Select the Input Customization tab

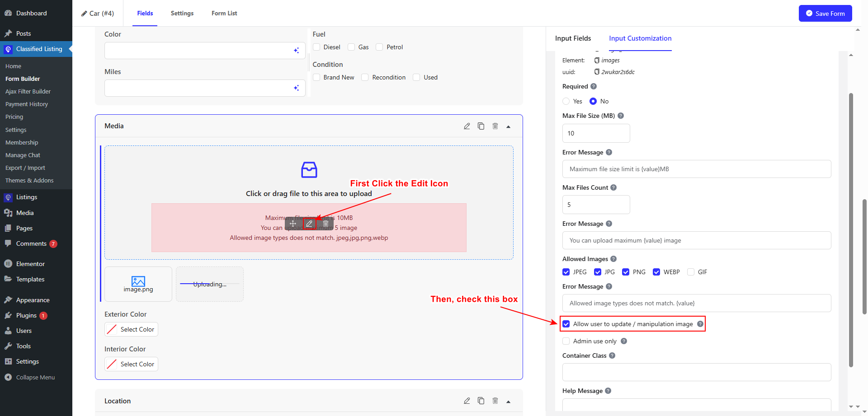(640, 38)
